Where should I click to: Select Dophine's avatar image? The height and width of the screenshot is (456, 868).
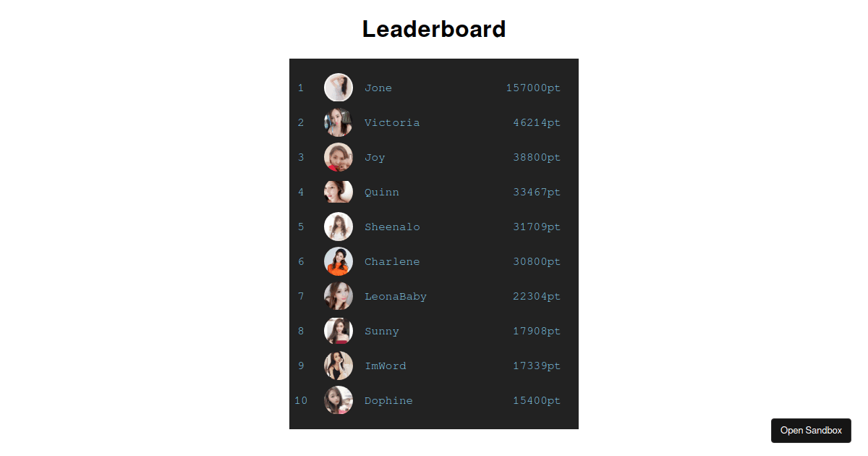[x=339, y=400]
